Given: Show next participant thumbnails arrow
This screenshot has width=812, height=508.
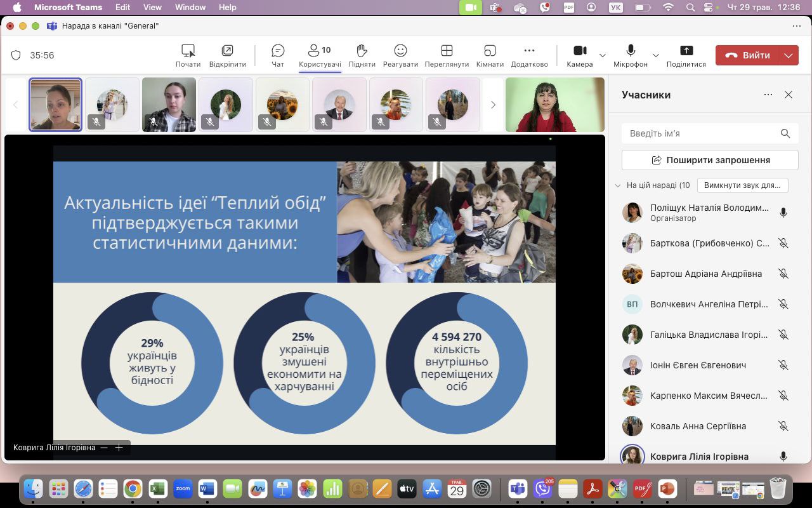Looking at the screenshot, I should coord(493,105).
